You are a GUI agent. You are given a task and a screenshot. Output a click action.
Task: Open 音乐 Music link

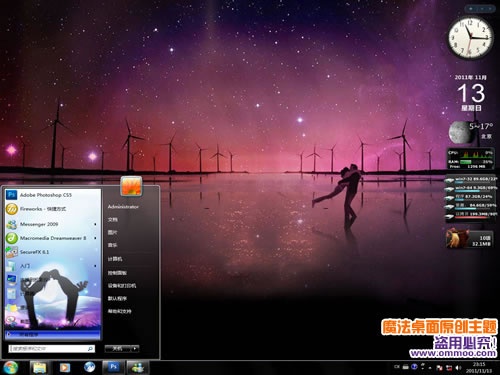[113, 245]
